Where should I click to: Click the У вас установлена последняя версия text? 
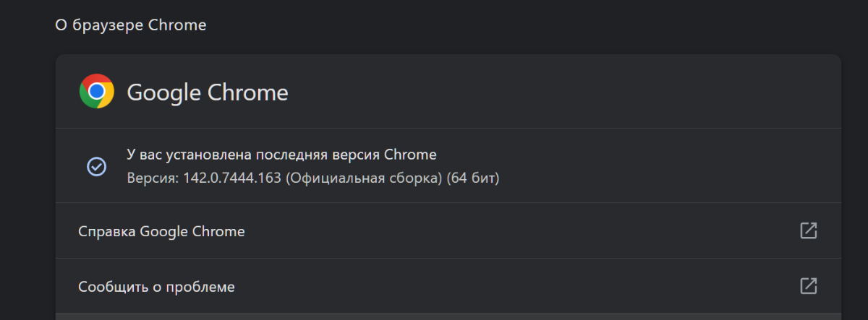click(x=253, y=155)
